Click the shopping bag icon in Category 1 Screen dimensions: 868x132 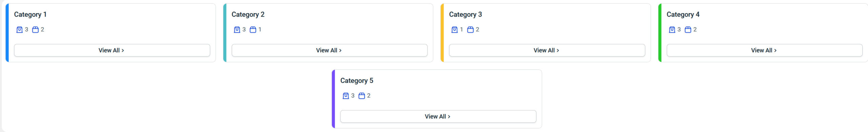tap(20, 30)
